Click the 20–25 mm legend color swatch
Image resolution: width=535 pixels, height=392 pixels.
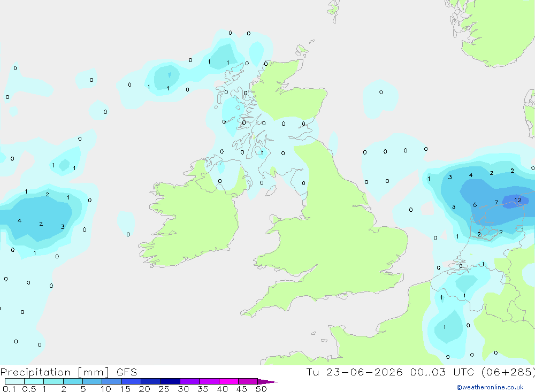[x=151, y=381]
